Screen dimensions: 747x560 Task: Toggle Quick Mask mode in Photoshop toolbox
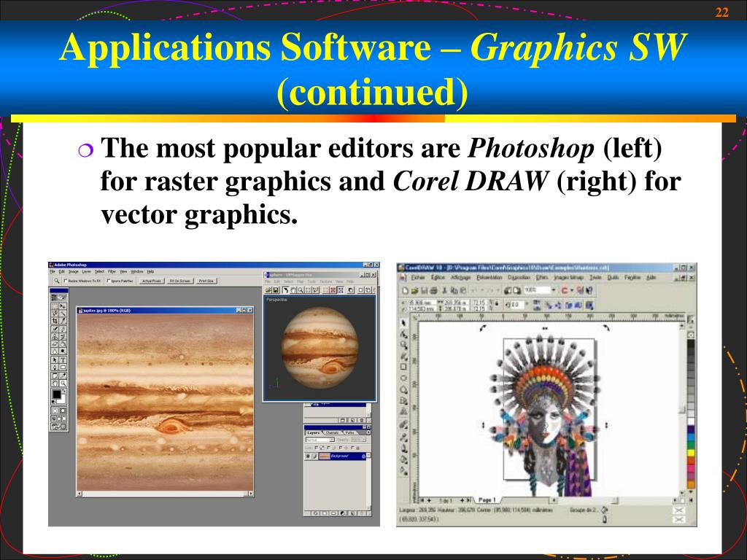pos(63,411)
